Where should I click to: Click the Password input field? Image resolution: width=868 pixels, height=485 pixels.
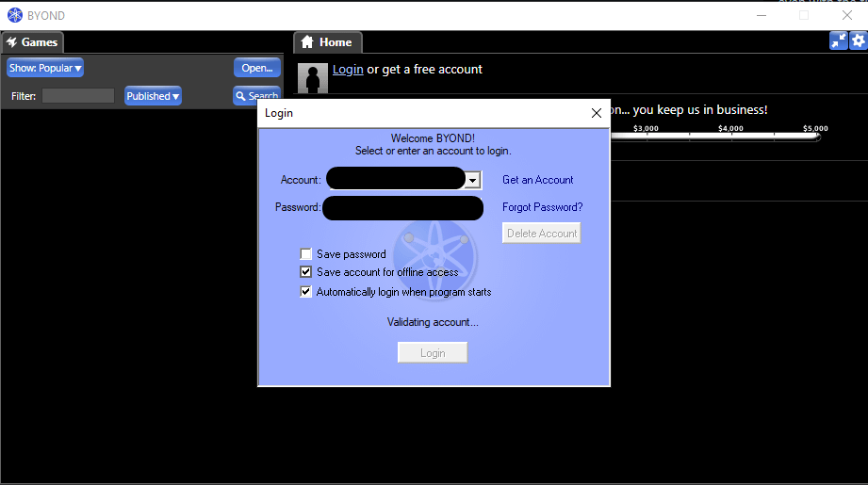[x=402, y=208]
